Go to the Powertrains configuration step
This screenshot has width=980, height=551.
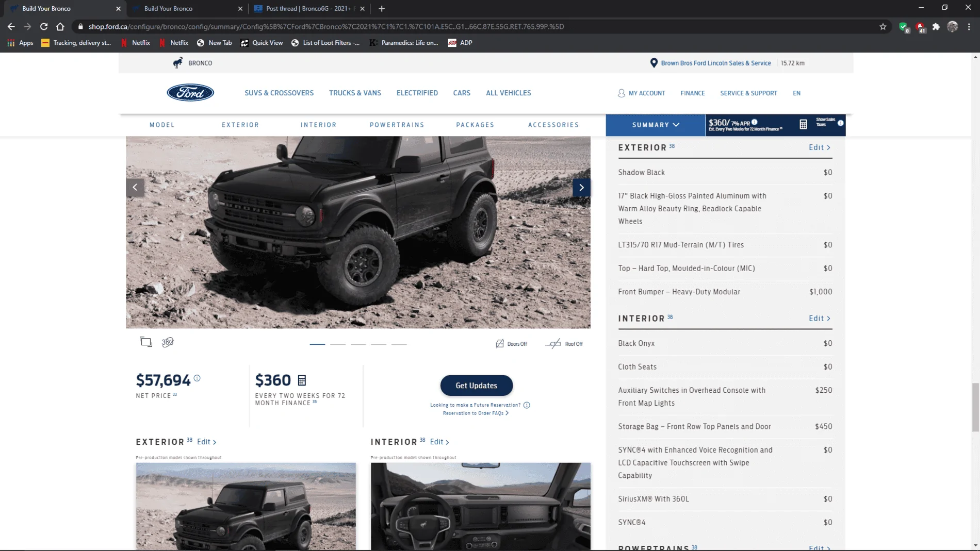(397, 125)
